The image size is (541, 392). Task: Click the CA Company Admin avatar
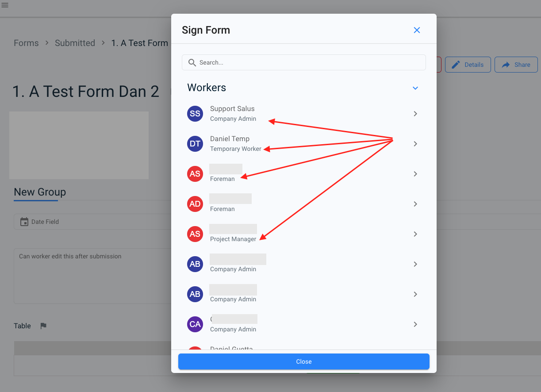[x=195, y=324]
